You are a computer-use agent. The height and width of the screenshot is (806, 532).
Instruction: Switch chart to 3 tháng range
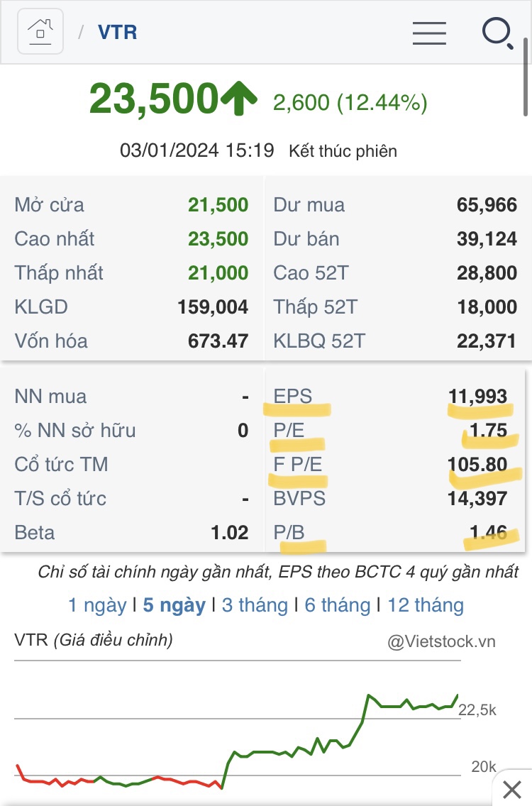(255, 605)
